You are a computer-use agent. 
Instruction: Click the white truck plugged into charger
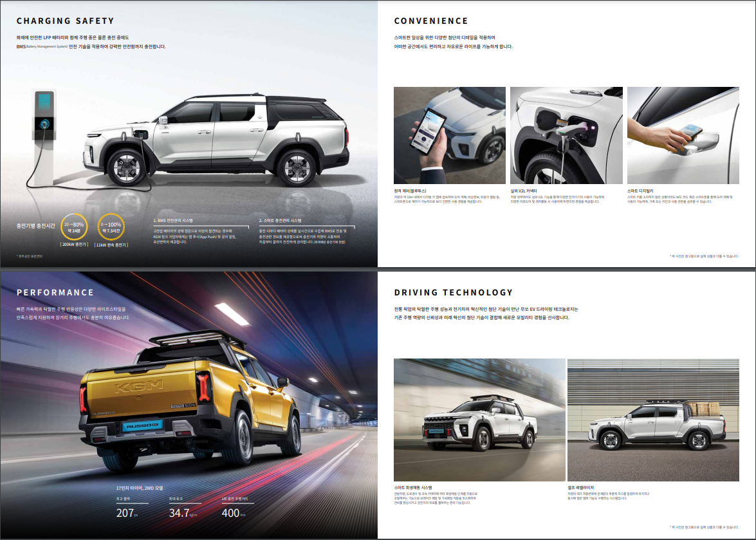pos(216,140)
